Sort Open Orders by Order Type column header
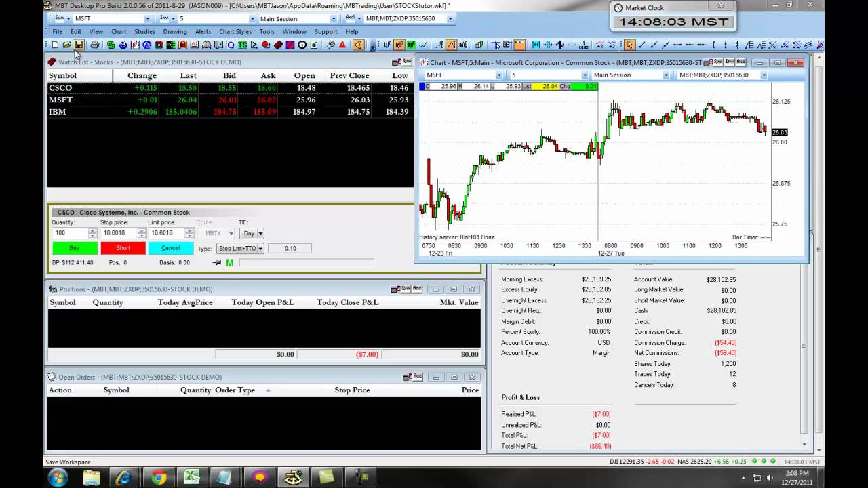Screen dimensions: 868x488 (235, 390)
